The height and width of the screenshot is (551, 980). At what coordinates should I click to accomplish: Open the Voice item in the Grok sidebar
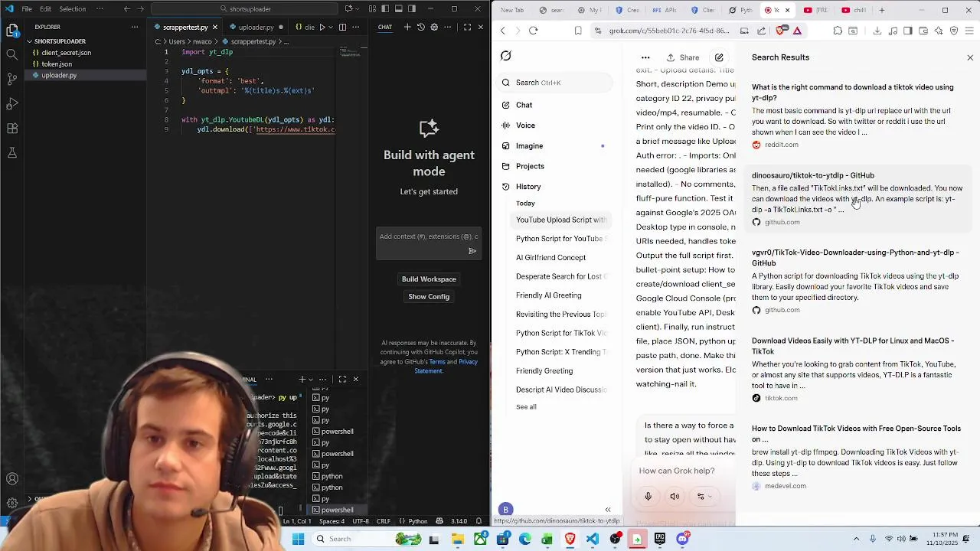tap(525, 126)
